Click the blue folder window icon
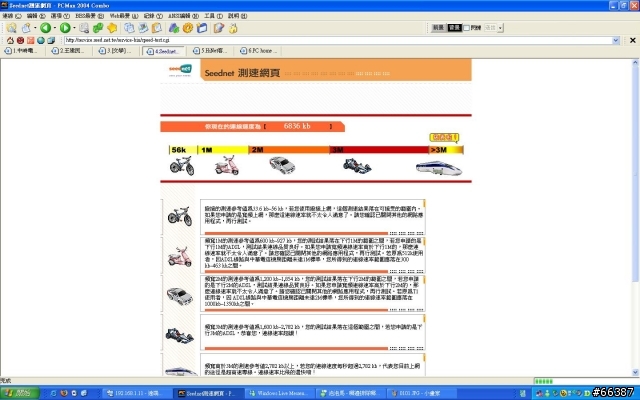The image size is (640, 400). coord(202,28)
